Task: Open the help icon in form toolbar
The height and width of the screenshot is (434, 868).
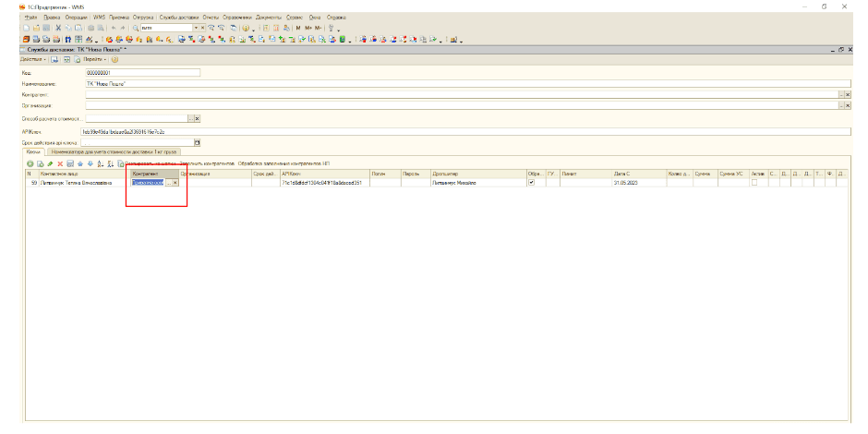Action: click(115, 59)
